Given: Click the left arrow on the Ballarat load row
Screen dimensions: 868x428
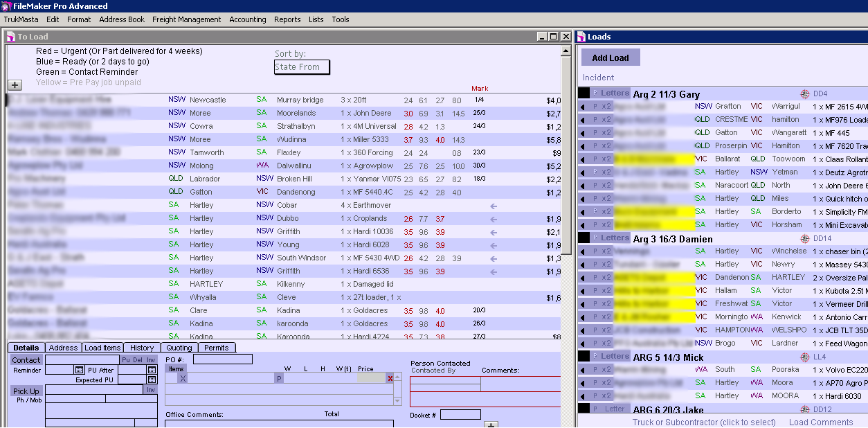Looking at the screenshot, I should 583,159.
